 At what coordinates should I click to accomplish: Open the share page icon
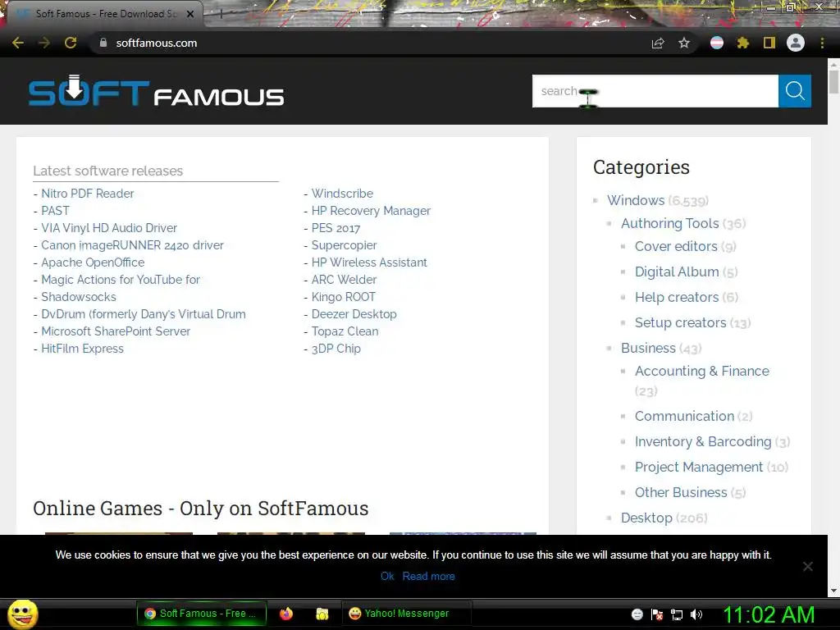click(658, 43)
